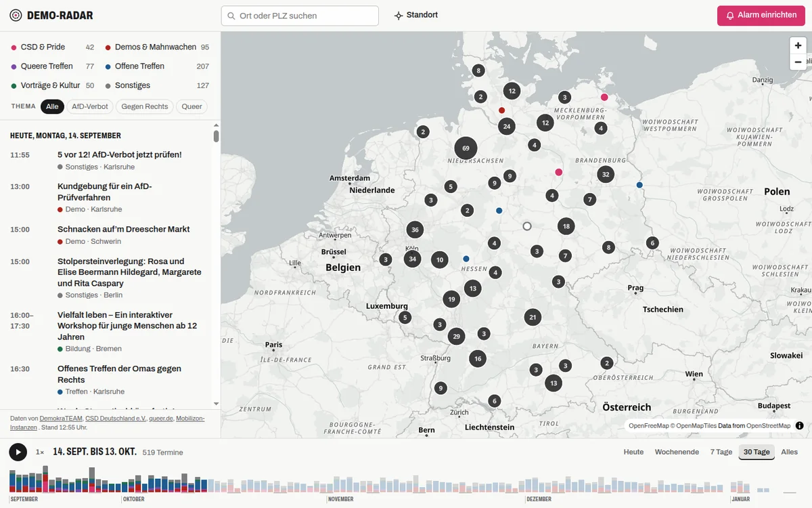
Task: Click the search magnifier icon
Action: tap(231, 16)
